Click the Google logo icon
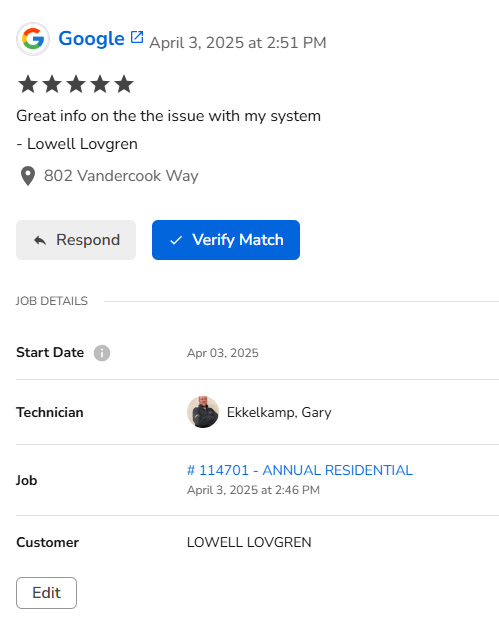The height and width of the screenshot is (632, 499). pyautogui.click(x=33, y=39)
